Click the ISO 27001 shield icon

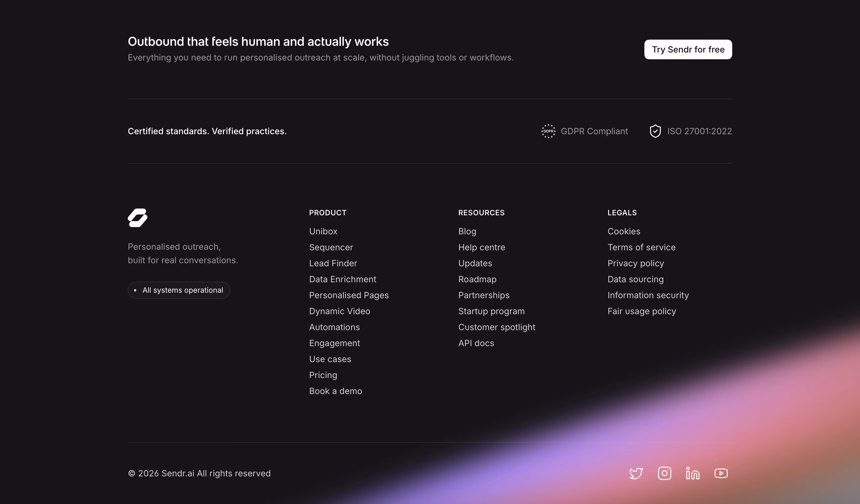(655, 131)
